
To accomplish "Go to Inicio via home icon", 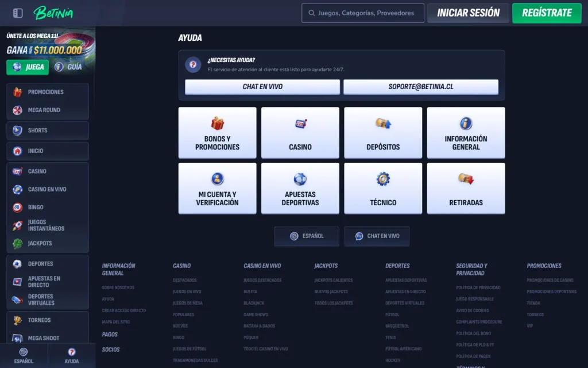I will click(x=17, y=151).
